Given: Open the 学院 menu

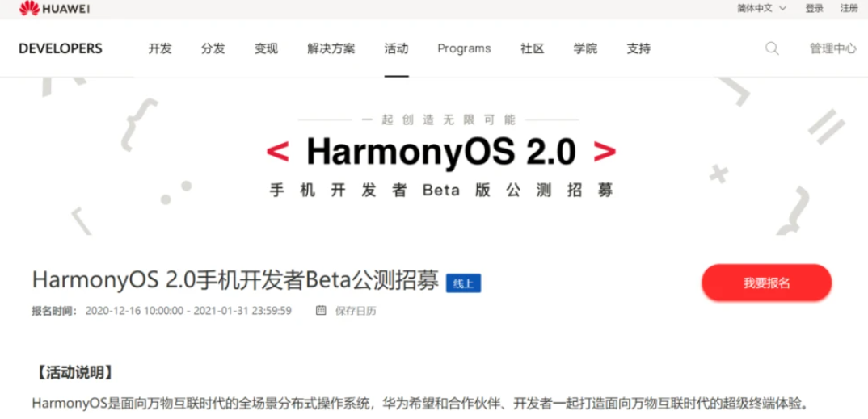Looking at the screenshot, I should click(x=586, y=48).
